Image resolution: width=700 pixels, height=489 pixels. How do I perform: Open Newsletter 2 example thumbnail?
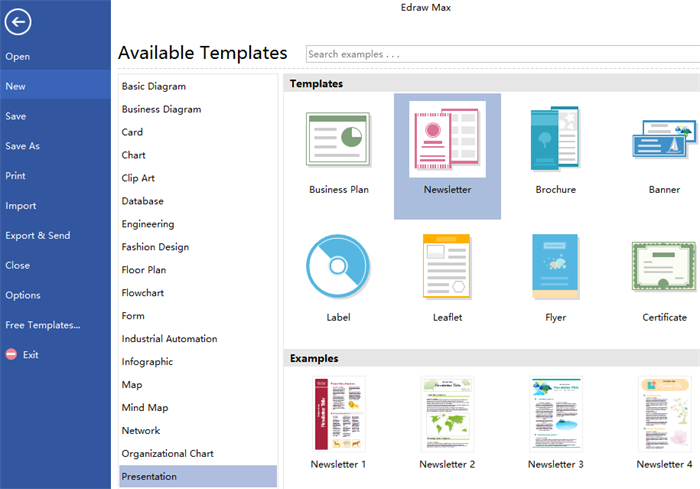point(447,414)
